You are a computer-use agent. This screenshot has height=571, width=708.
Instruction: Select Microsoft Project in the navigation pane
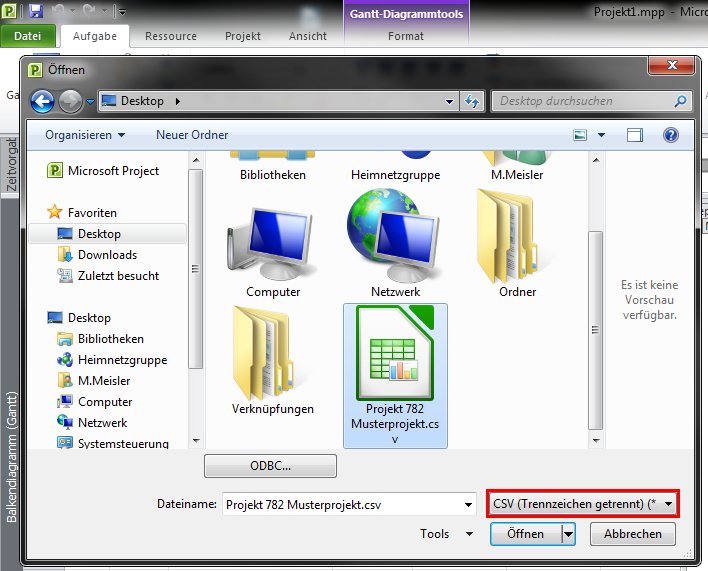113,171
